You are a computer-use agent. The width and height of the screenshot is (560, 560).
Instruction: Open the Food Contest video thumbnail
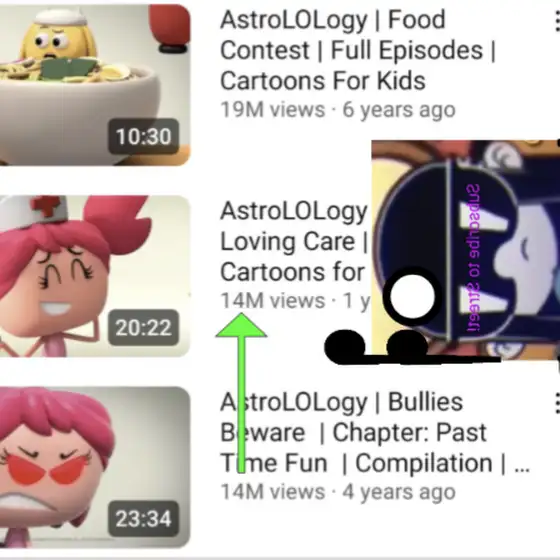pyautogui.click(x=95, y=85)
